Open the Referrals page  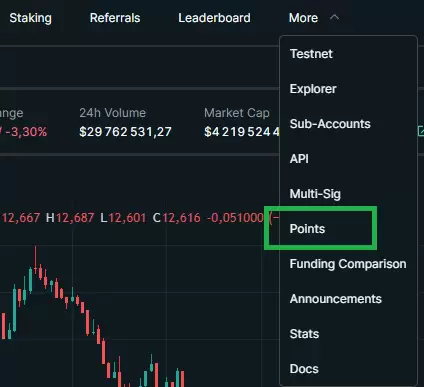(x=115, y=18)
